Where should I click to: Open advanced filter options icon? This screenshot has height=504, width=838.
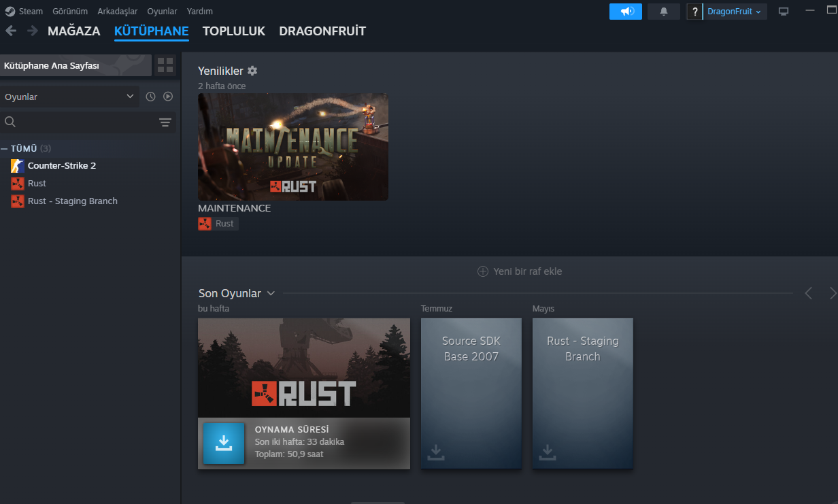[165, 122]
